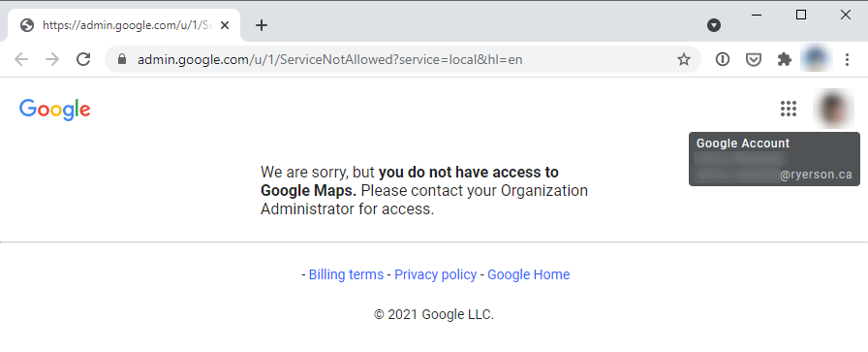The height and width of the screenshot is (352, 868).
Task: Click the Google logo
Action: coord(55,110)
